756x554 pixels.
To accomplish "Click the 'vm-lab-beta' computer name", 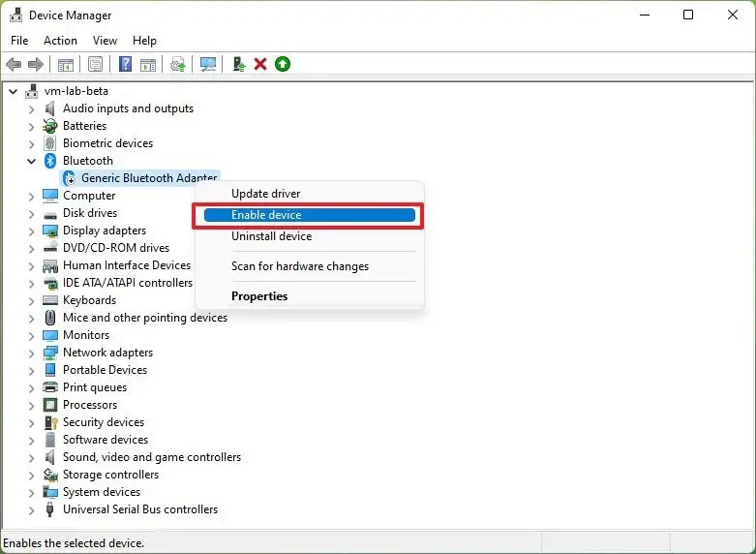I will (x=76, y=91).
